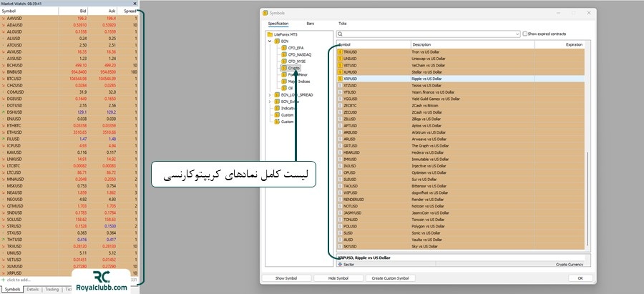Collapse the ECN tree node

270,41
